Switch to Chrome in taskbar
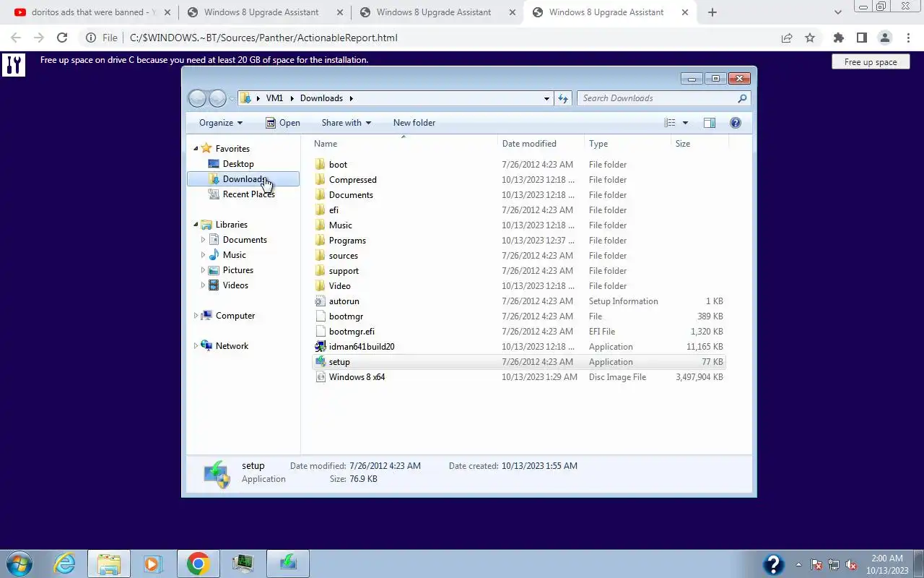The image size is (924, 578). pyautogui.click(x=199, y=564)
